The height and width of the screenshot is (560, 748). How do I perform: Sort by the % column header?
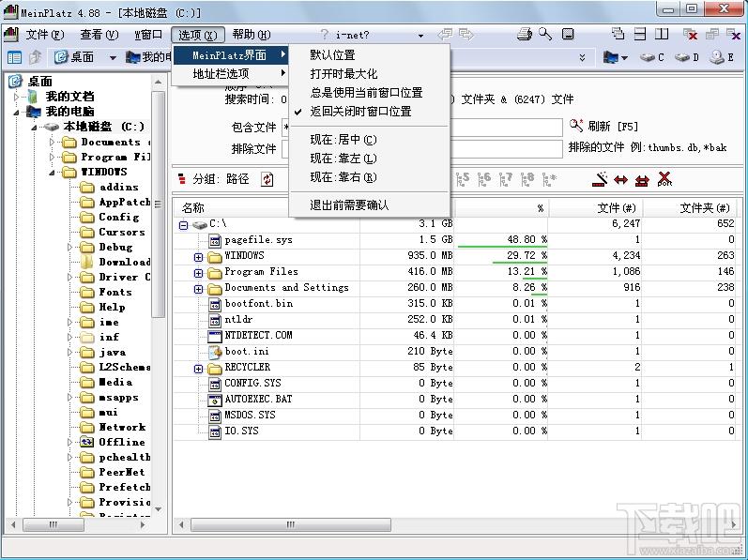(x=501, y=208)
